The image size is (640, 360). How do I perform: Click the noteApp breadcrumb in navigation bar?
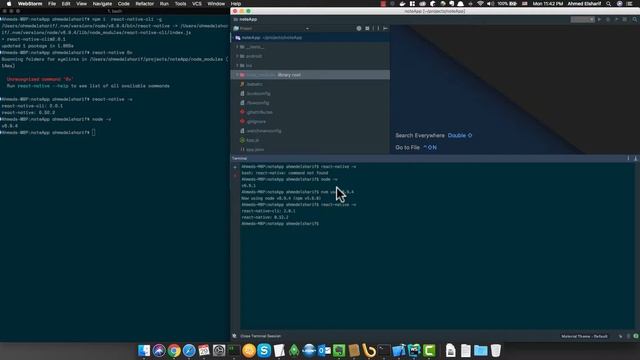[246, 20]
